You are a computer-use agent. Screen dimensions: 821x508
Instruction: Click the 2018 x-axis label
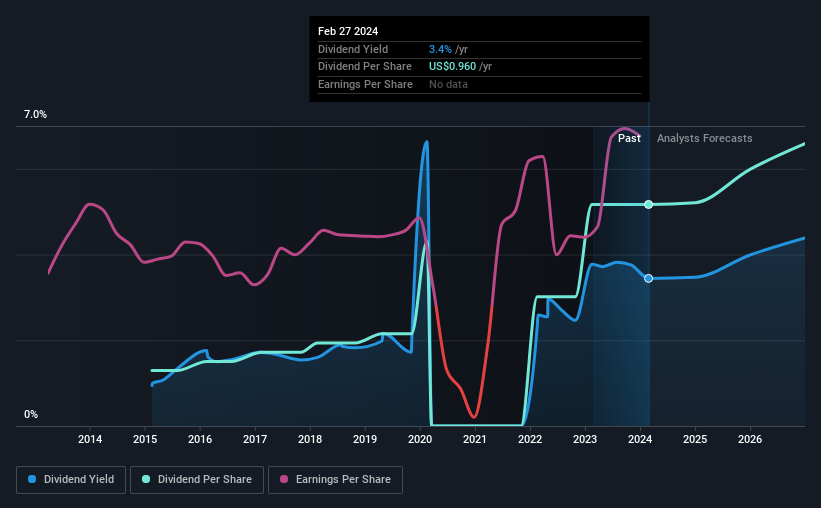point(310,439)
